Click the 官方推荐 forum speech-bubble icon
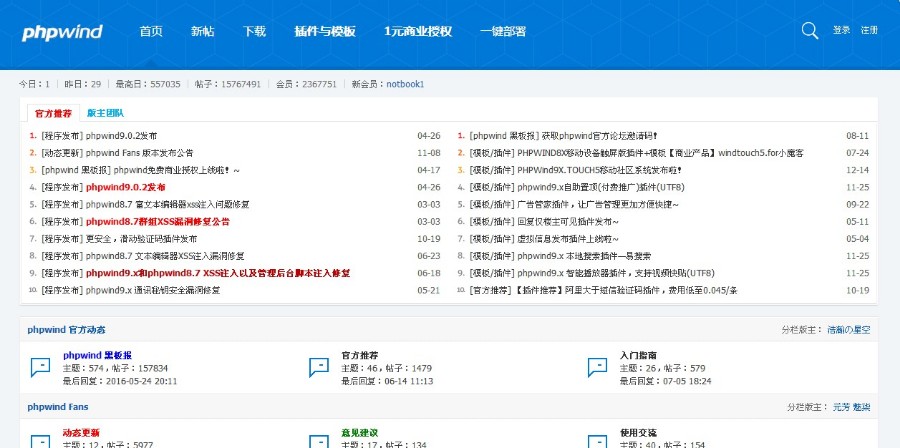Viewport: 900px width, 448px height. pos(319,367)
